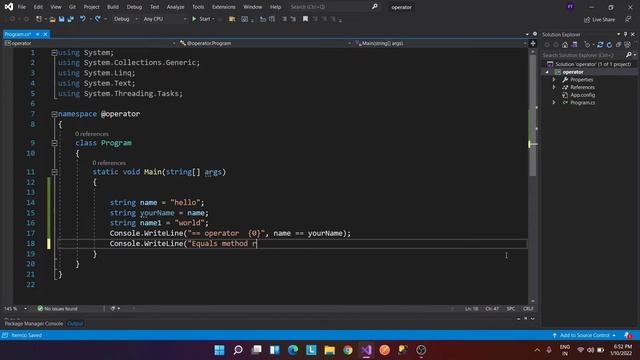Collapse the class Program block
640x360 pixels.
point(54,143)
